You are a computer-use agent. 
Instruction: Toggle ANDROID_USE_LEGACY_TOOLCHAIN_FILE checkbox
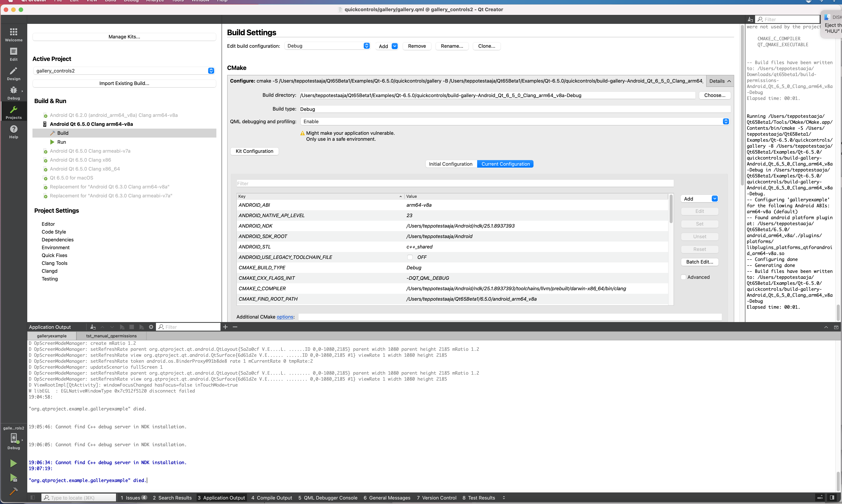tap(410, 257)
